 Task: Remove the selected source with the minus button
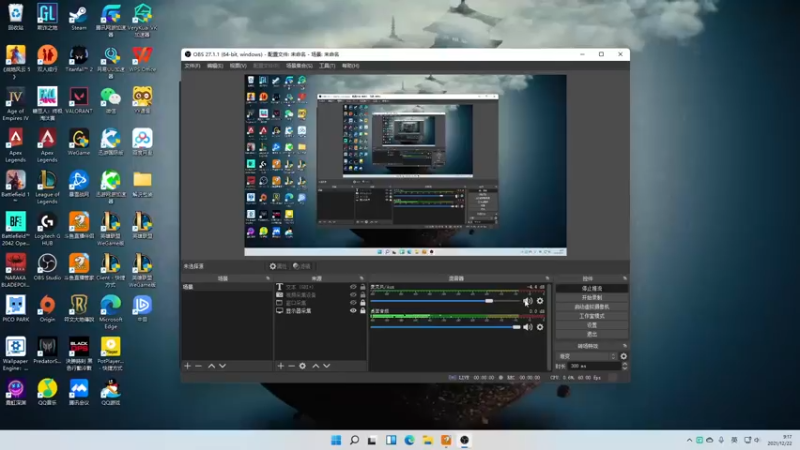coord(291,366)
